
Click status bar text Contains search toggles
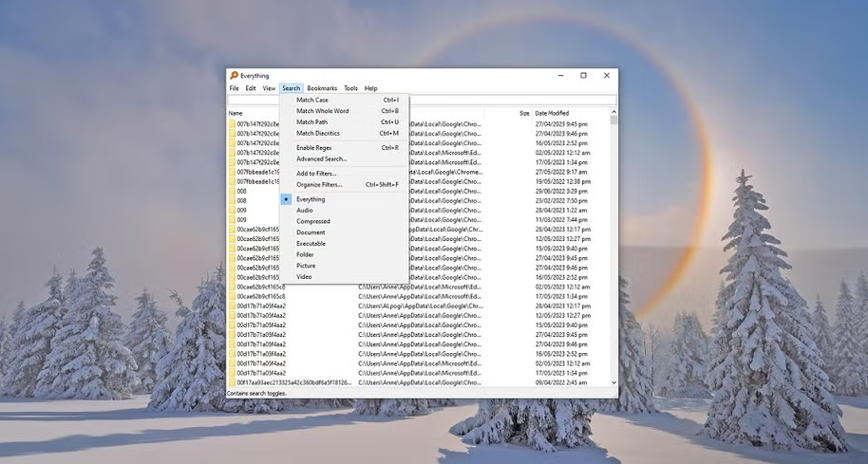pyautogui.click(x=256, y=393)
